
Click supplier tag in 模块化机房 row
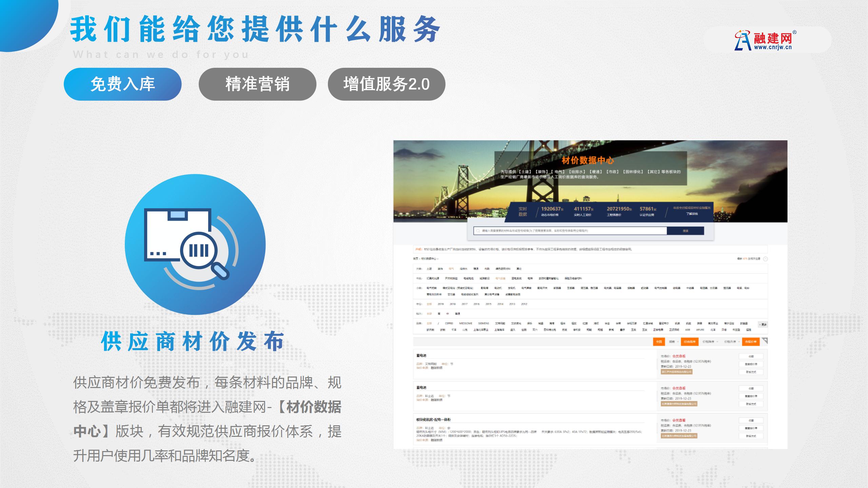[x=679, y=436]
